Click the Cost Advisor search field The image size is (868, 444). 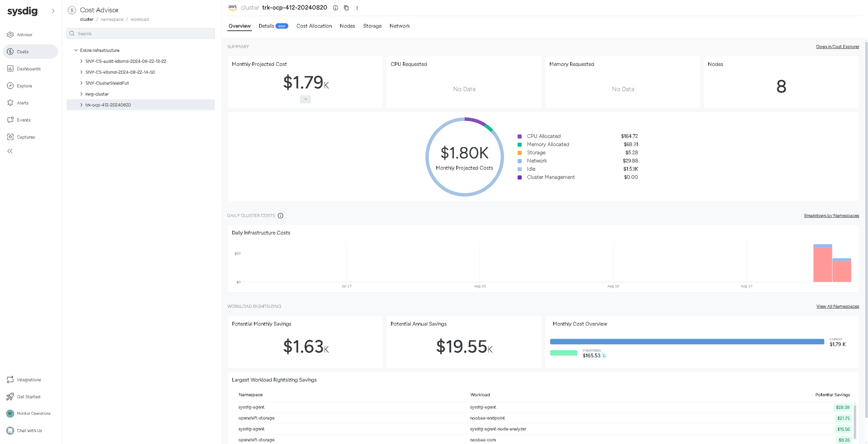[x=141, y=33]
